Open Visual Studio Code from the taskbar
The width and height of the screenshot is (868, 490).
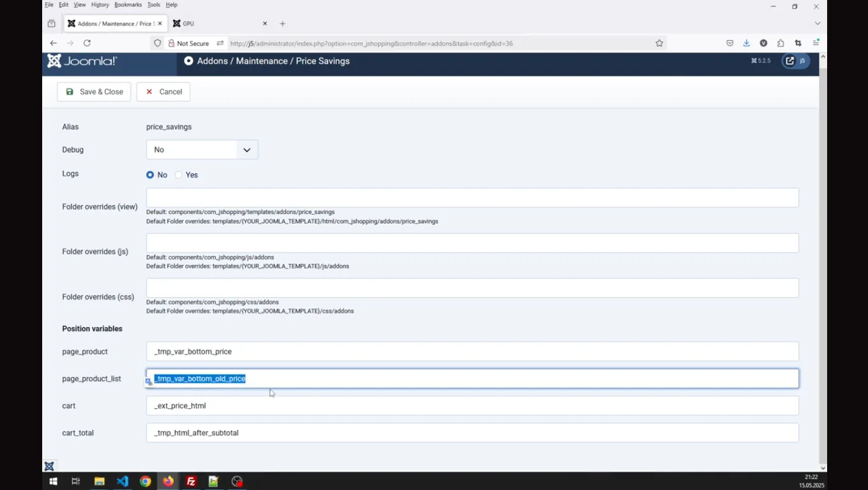point(123,481)
